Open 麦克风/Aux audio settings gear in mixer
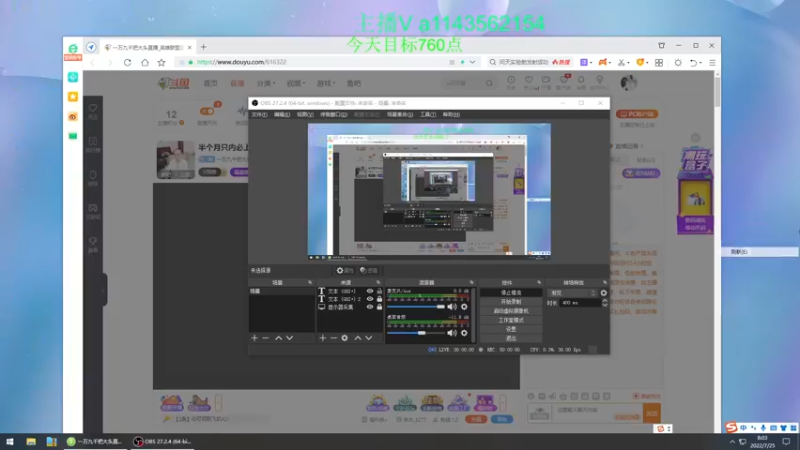Image resolution: width=800 pixels, height=450 pixels. point(464,307)
